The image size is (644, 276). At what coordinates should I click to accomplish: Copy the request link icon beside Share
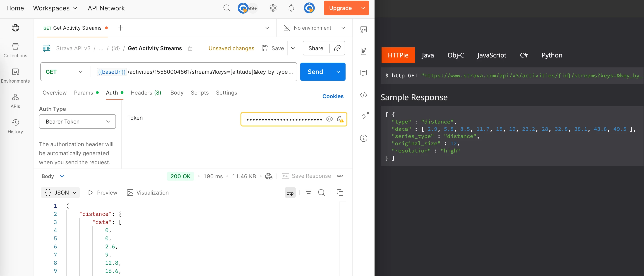pyautogui.click(x=337, y=48)
